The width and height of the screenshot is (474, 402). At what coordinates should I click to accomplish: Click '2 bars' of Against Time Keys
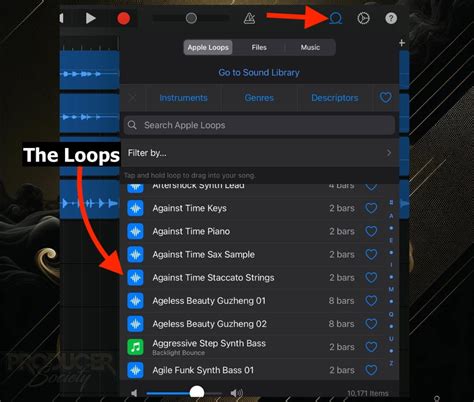342,208
